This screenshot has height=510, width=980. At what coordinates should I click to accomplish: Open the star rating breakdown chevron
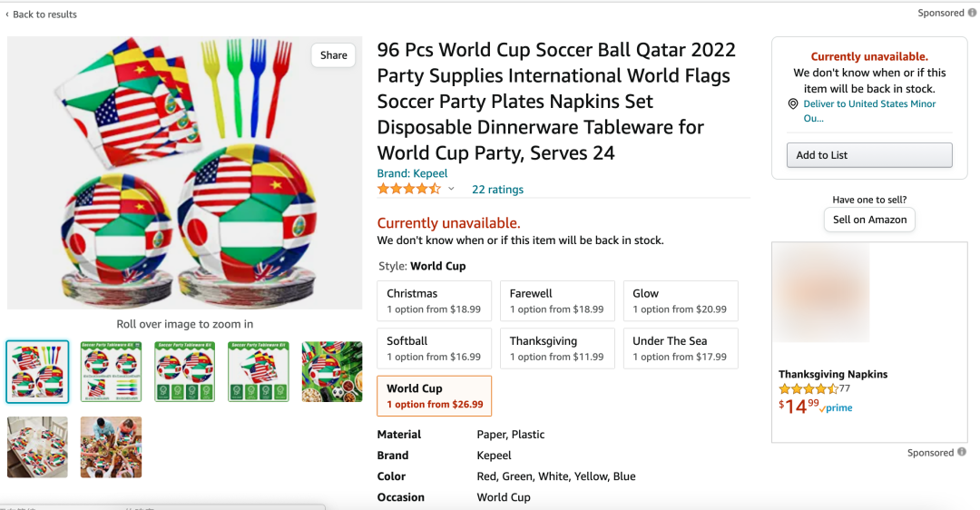click(x=451, y=189)
